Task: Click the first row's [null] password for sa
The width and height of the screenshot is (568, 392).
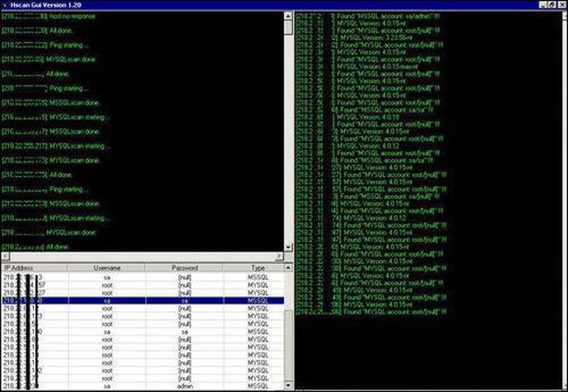Action: [x=185, y=278]
